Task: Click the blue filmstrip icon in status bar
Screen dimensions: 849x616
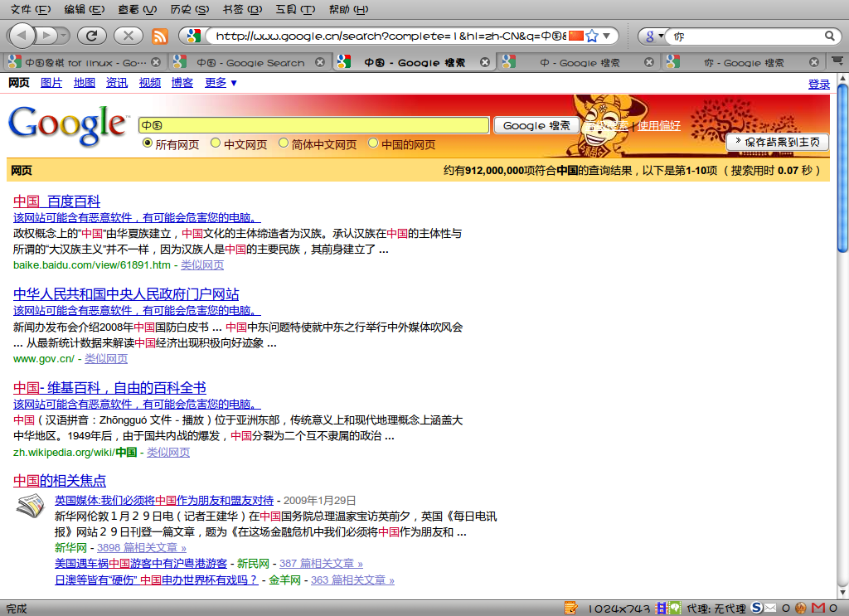Action: (661, 609)
